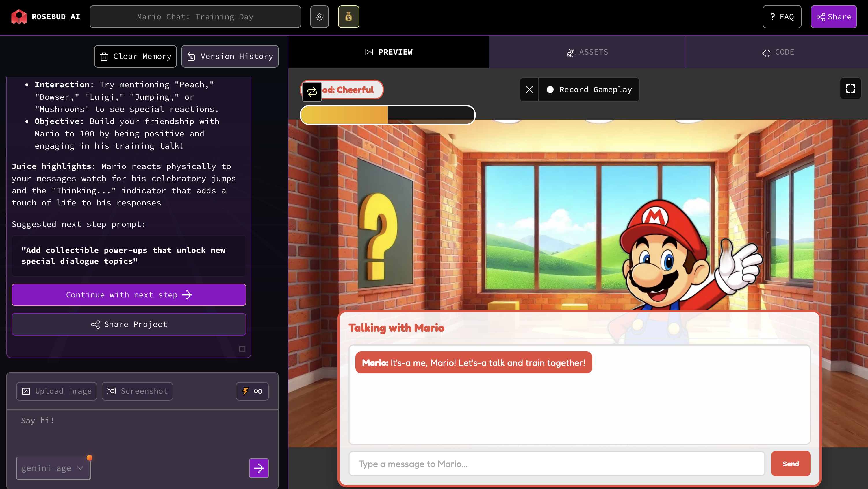Click the friendship progress bar
The width and height of the screenshot is (868, 489).
coord(387,115)
